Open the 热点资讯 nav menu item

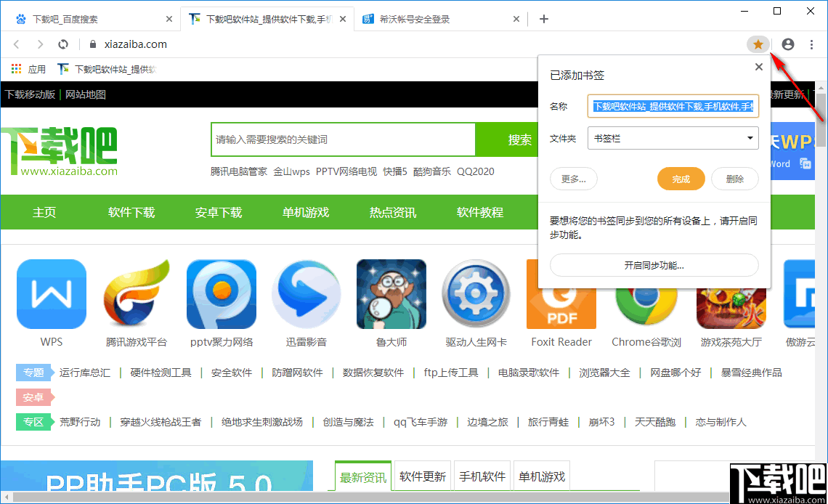pyautogui.click(x=393, y=212)
